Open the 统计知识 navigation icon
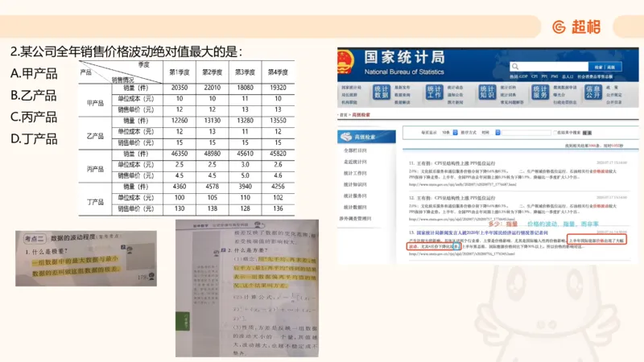 point(487,93)
